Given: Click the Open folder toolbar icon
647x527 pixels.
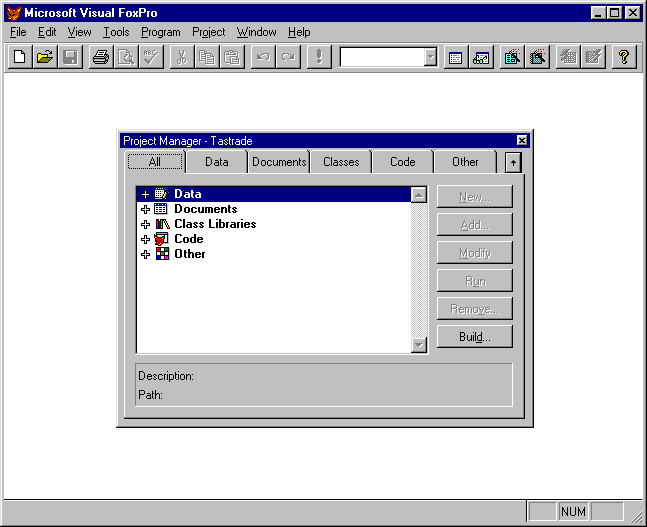Looking at the screenshot, I should (45, 57).
